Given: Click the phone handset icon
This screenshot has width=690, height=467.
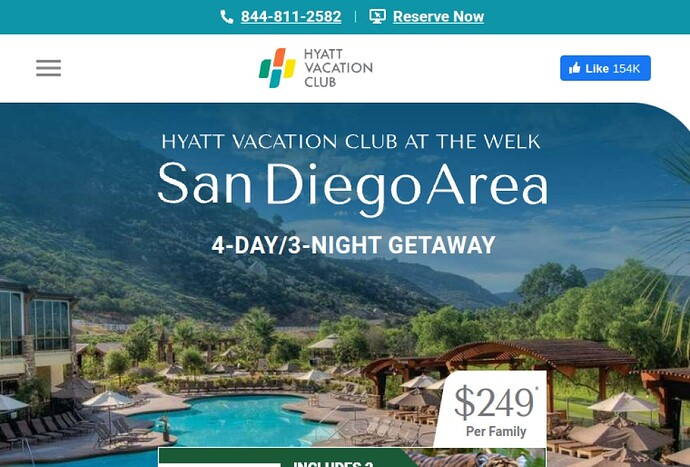Looking at the screenshot, I should click(x=227, y=17).
